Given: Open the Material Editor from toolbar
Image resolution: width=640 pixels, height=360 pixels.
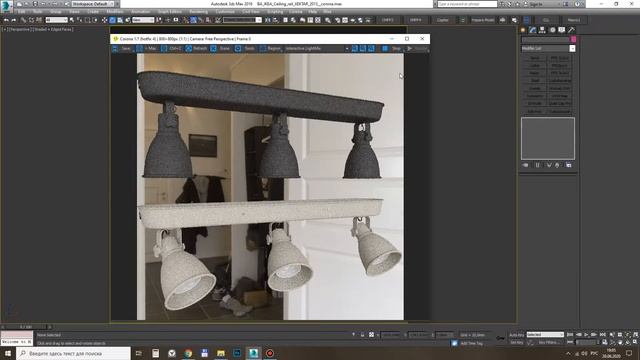Looking at the screenshot, I should pos(328,20).
